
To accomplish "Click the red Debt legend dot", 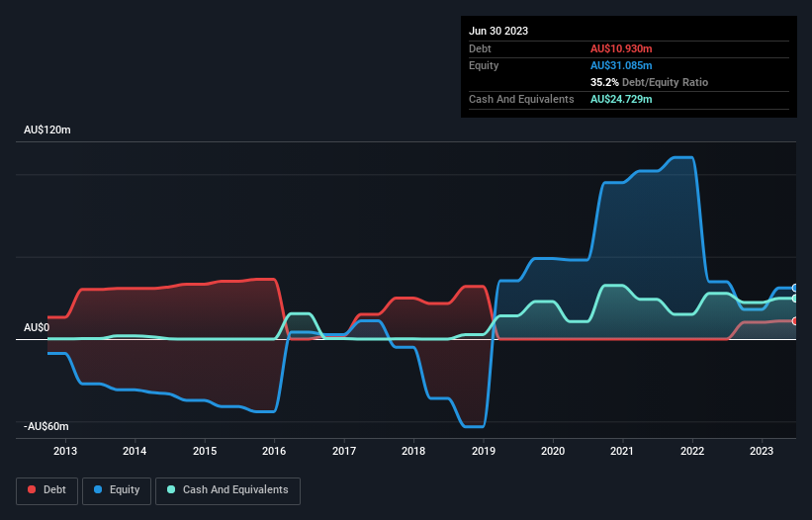I will [x=32, y=489].
